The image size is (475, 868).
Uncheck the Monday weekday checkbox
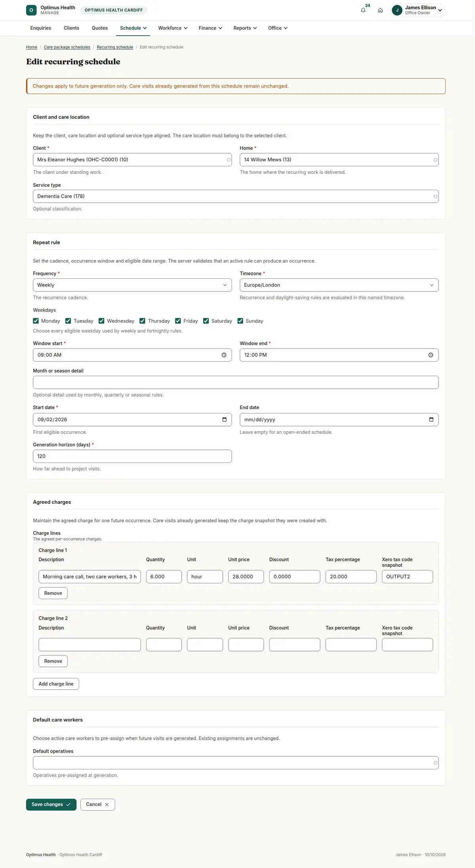click(x=36, y=321)
